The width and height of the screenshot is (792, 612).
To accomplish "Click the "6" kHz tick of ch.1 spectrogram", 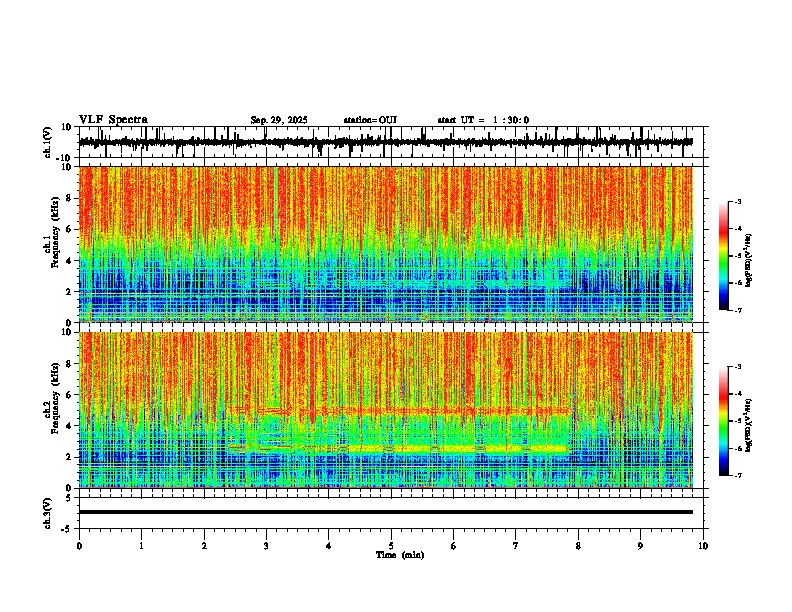I will (x=69, y=229).
